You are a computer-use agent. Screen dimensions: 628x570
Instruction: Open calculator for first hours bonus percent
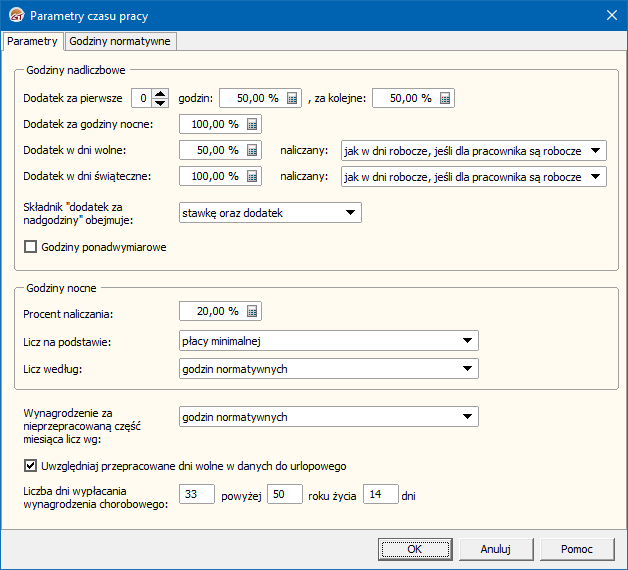click(292, 98)
